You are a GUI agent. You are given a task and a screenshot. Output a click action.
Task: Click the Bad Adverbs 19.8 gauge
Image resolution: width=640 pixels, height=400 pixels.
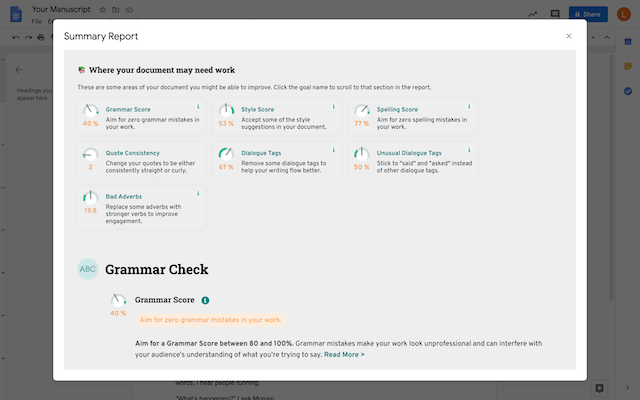point(91,202)
